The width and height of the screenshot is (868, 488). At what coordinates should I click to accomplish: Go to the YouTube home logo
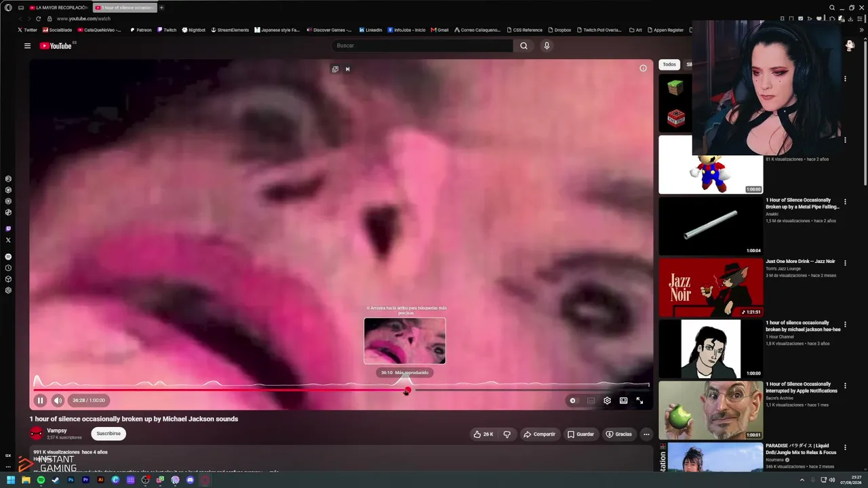[x=56, y=46]
